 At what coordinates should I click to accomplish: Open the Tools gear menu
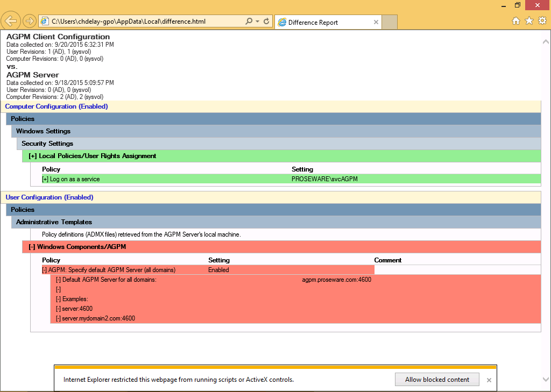tap(542, 21)
